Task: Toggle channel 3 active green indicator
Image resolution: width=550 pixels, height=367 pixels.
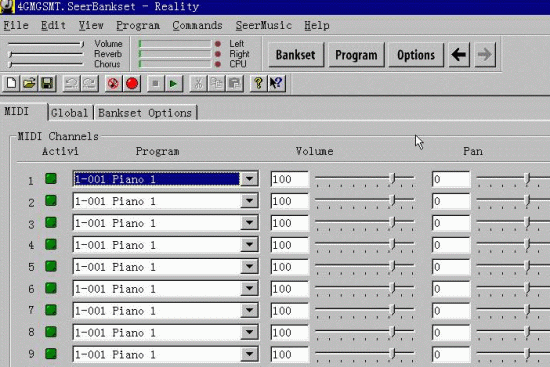Action: (51, 222)
